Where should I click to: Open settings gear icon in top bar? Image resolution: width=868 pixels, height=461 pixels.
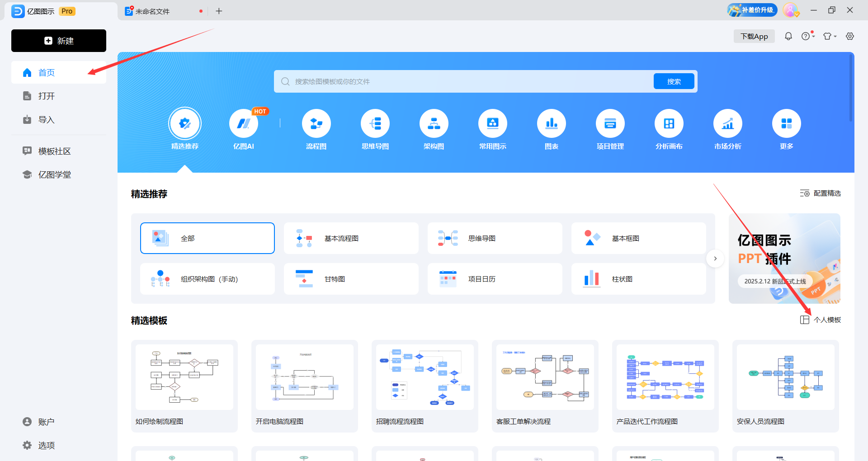(850, 36)
